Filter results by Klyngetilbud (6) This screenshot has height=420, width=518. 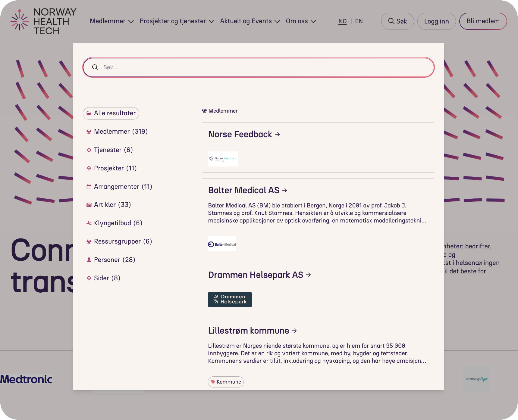tap(114, 223)
